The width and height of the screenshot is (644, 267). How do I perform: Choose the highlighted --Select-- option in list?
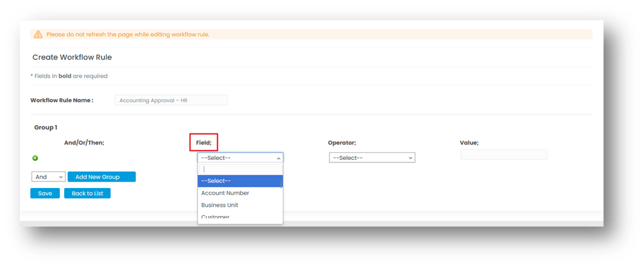240,181
